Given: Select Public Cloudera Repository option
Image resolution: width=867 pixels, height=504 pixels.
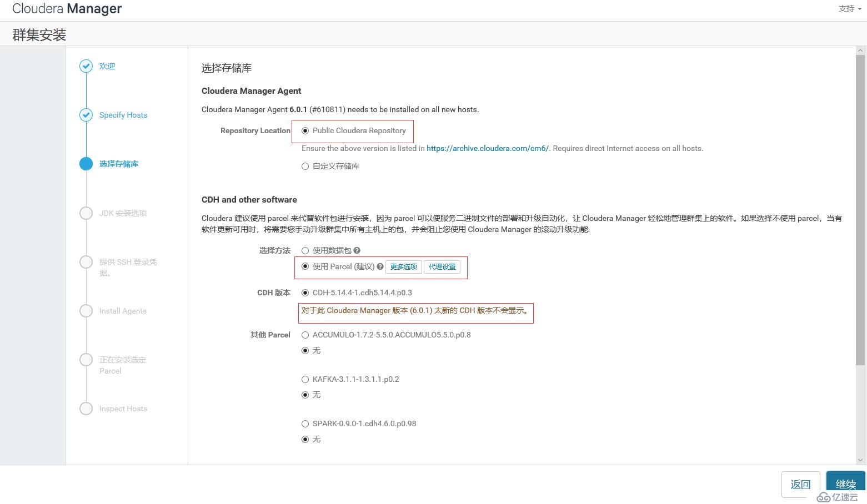Looking at the screenshot, I should tap(305, 131).
